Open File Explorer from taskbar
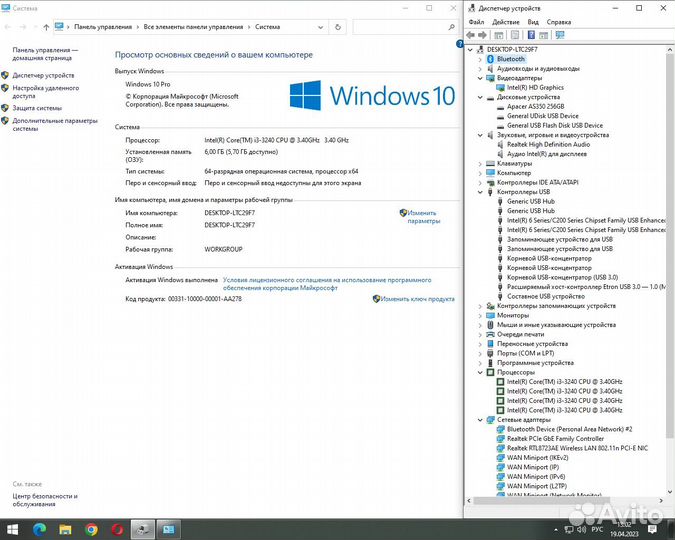 click(x=65, y=529)
